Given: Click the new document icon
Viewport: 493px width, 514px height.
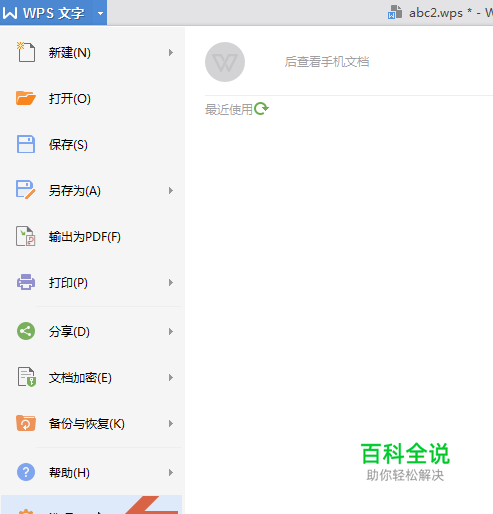Looking at the screenshot, I should point(26,52).
